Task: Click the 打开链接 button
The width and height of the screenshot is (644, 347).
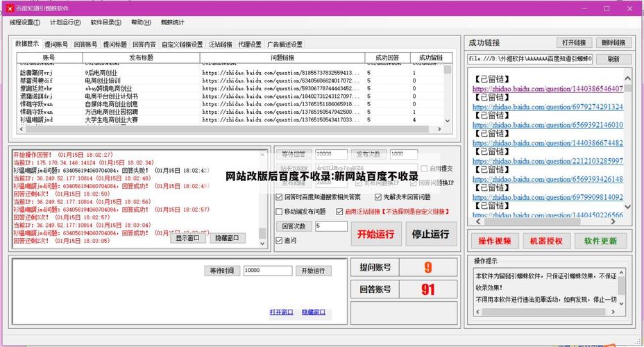Action: [x=574, y=43]
